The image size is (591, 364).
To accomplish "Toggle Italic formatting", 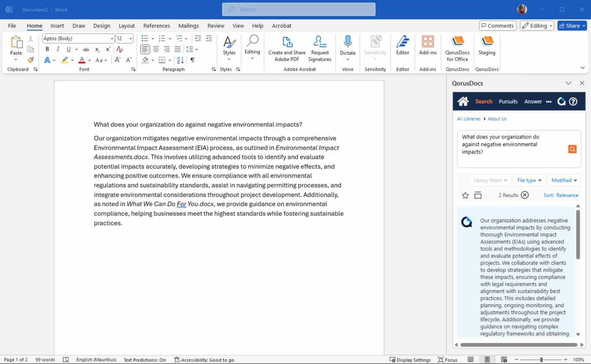I will coord(58,49).
